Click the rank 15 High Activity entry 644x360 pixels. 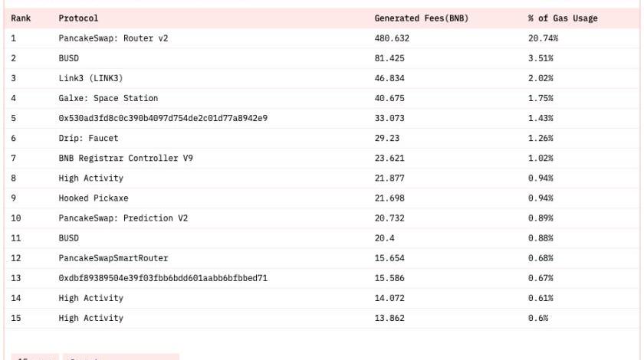(x=90, y=318)
